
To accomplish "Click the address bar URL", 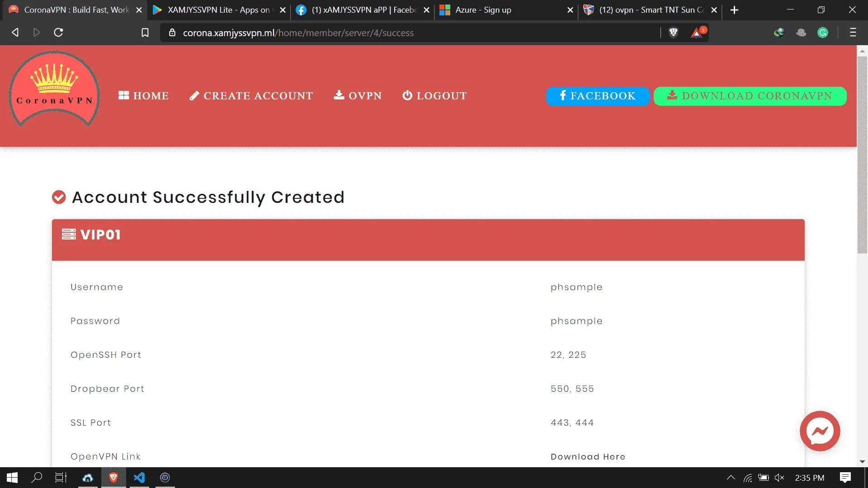I will tap(298, 33).
